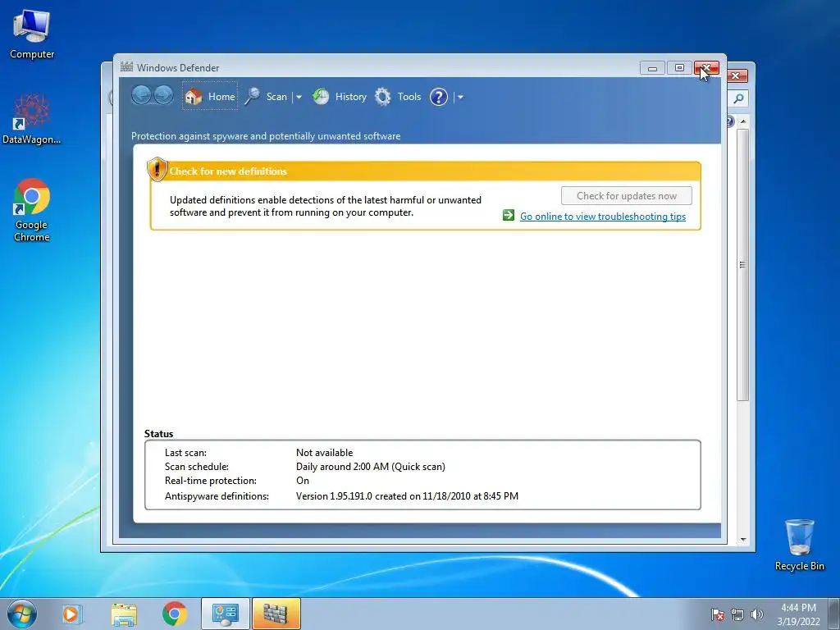Open the Google Chrome desktop shortcut
The image size is (840, 630).
point(32,211)
